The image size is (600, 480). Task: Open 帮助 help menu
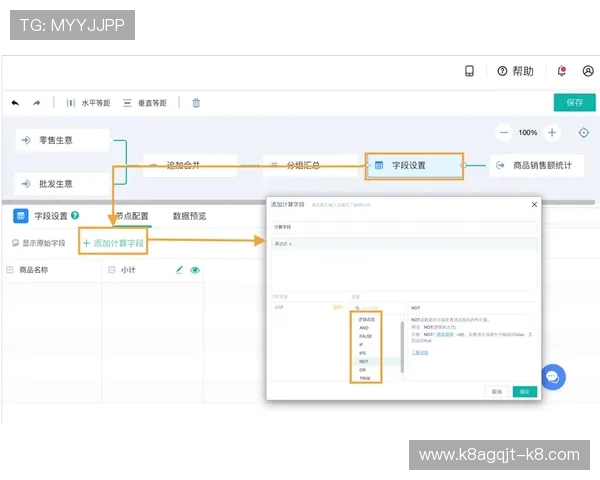click(515, 71)
